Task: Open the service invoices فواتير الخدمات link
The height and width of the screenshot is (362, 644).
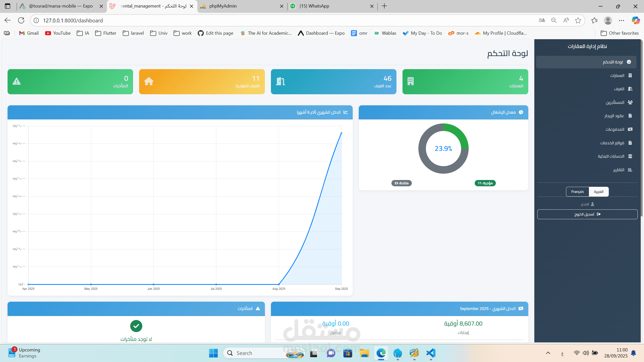Action: click(612, 143)
